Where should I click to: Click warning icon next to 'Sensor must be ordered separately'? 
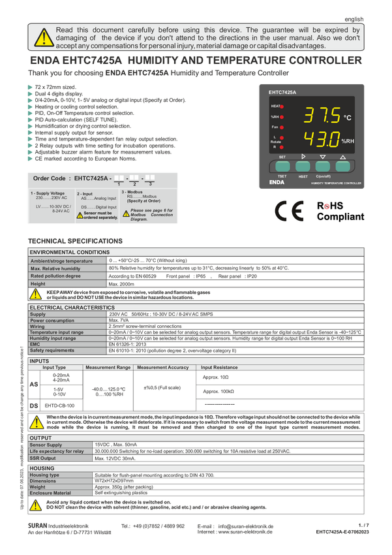(80, 215)
